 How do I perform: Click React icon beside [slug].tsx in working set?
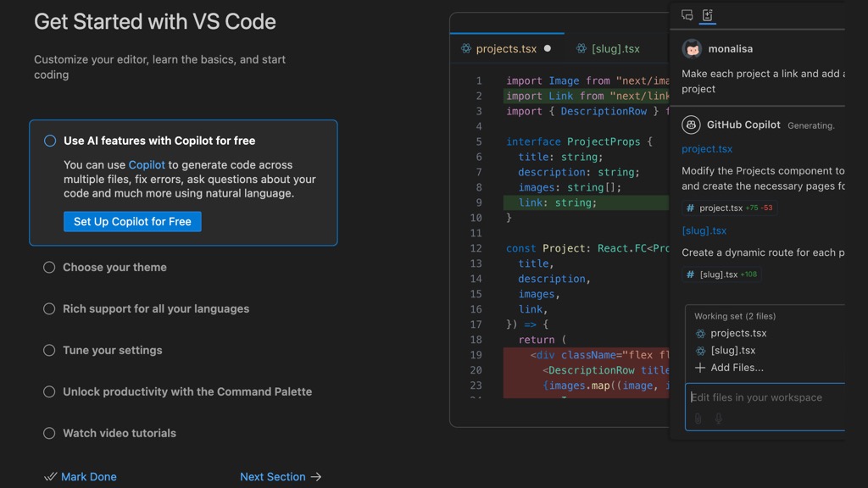click(700, 351)
